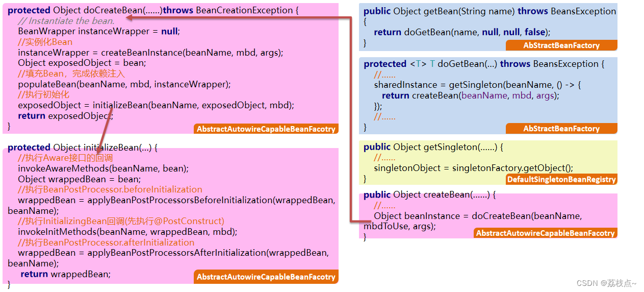Click the AbstractAutowireCapableBeanFacotry label under initializeBean
Image resolution: width=644 pixels, height=292 pixels.
click(266, 277)
